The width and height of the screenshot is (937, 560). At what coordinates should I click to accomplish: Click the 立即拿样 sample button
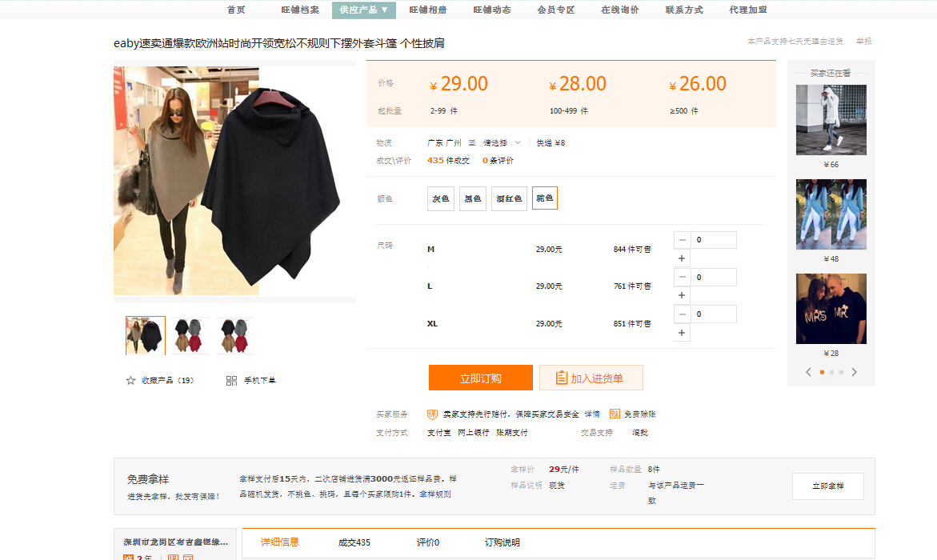[827, 486]
